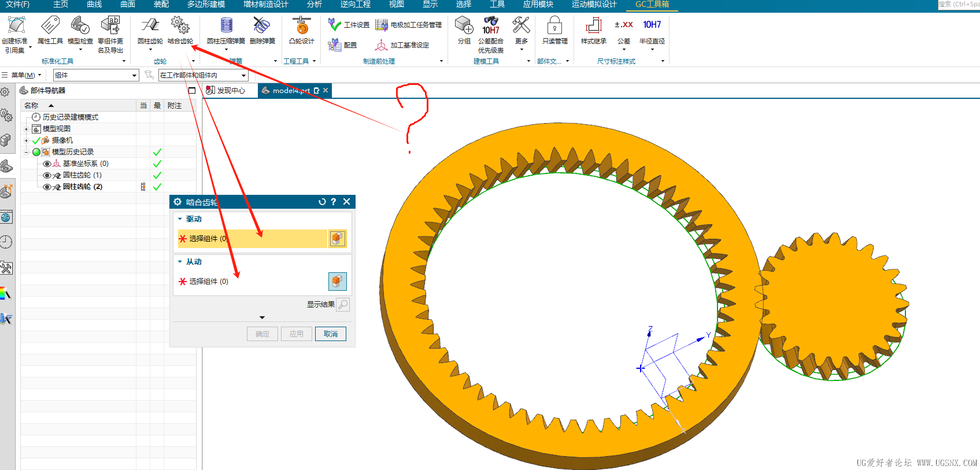Screen dimensions: 980x470
Task: Open the history clock tab in the sidebar
Action: pyautogui.click(x=6, y=242)
